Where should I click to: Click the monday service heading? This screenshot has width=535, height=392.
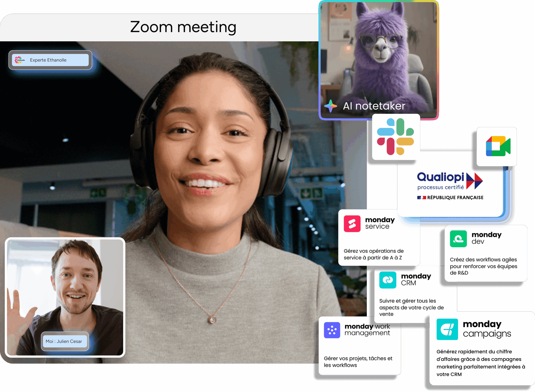point(380,223)
